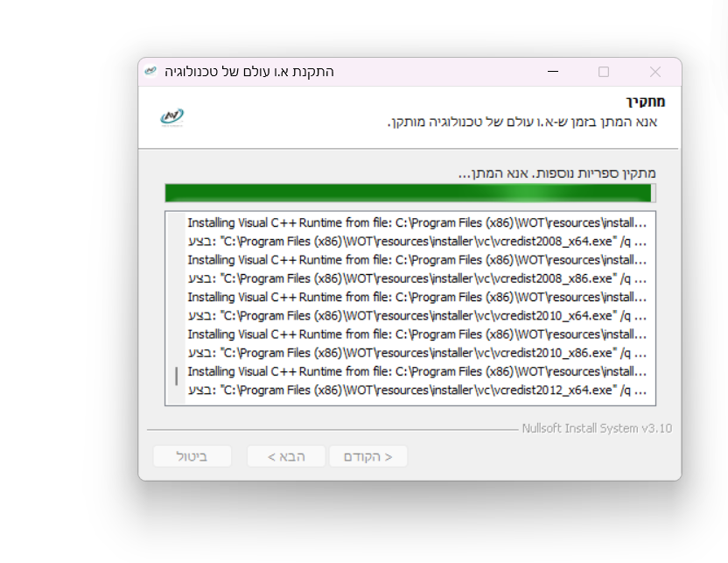Click the bold מחקין header text
The image size is (728, 563).
(640, 102)
